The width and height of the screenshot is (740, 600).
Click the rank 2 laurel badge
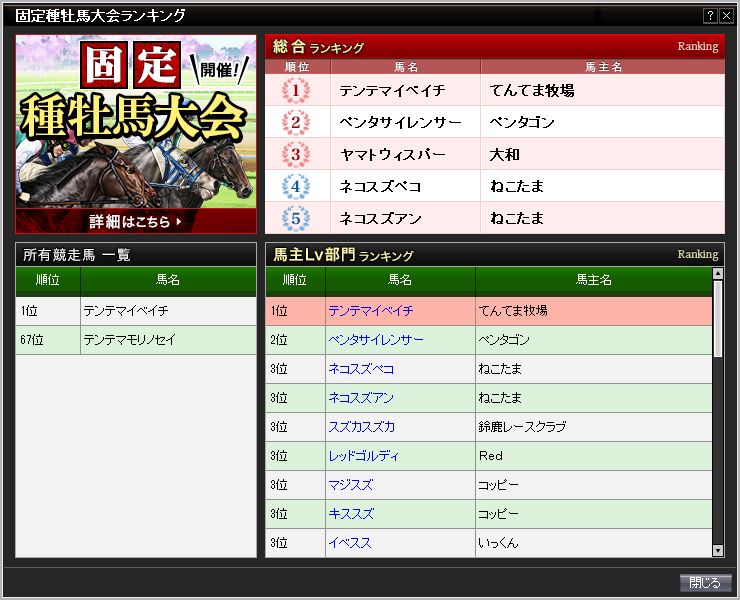click(x=296, y=122)
